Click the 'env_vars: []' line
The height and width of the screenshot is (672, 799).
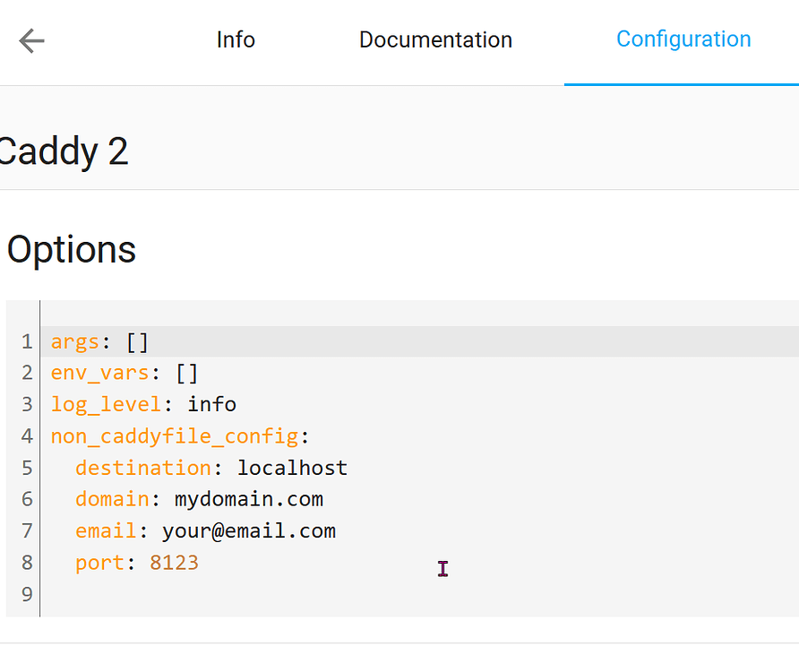pyautogui.click(x=124, y=374)
